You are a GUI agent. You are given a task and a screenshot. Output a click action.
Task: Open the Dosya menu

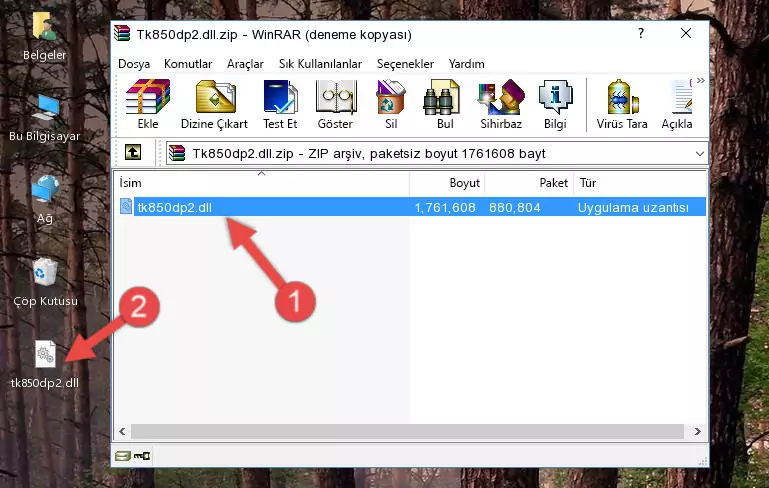tap(134, 64)
